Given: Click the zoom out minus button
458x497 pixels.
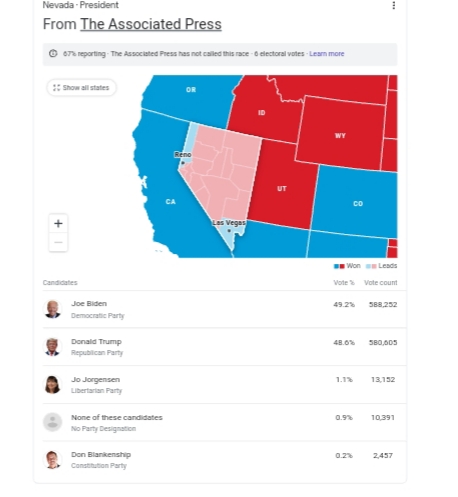Looking at the screenshot, I should click(x=58, y=242).
